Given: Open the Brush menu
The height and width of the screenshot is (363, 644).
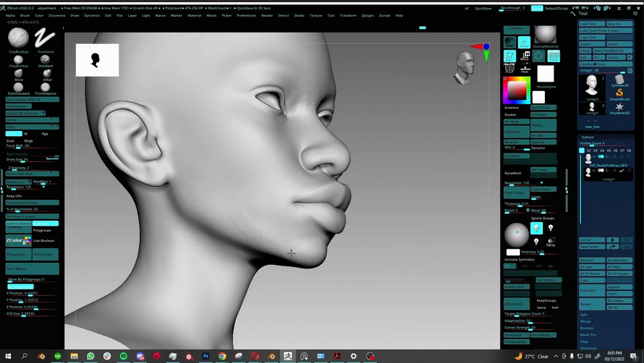Looking at the screenshot, I should [x=25, y=15].
